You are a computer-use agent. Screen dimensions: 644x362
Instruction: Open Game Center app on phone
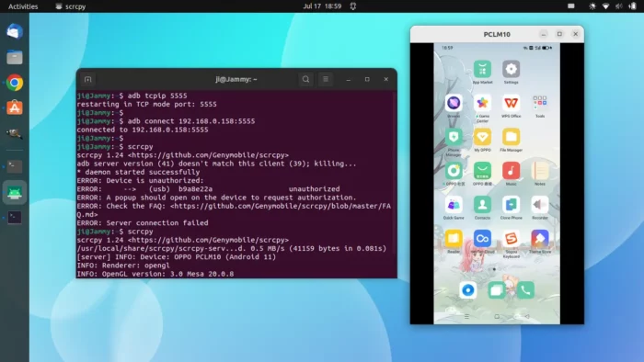pos(482,103)
